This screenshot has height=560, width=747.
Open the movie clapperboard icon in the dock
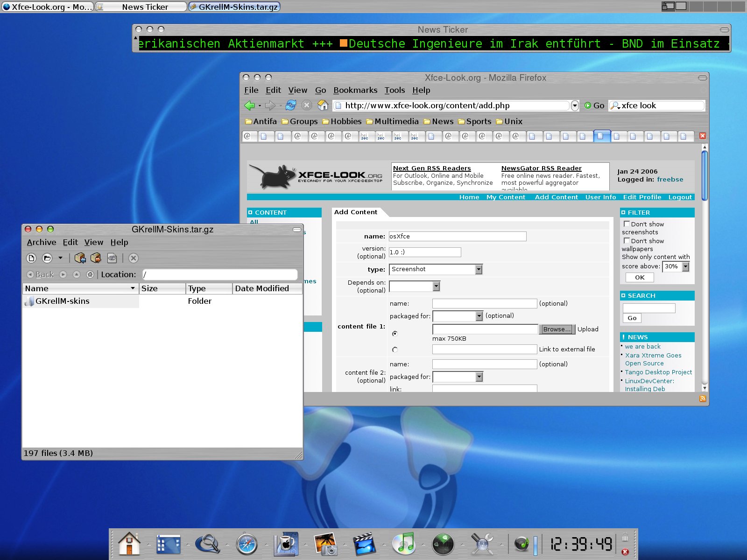(365, 544)
